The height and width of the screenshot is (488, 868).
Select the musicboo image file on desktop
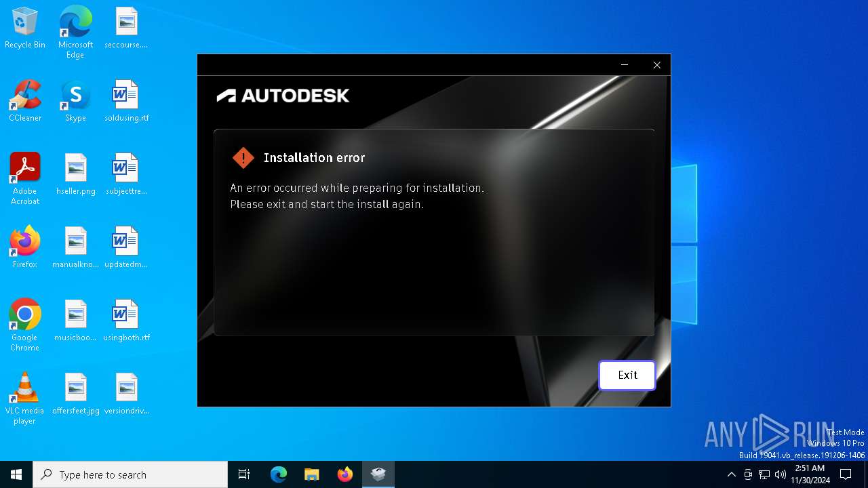pos(75,321)
